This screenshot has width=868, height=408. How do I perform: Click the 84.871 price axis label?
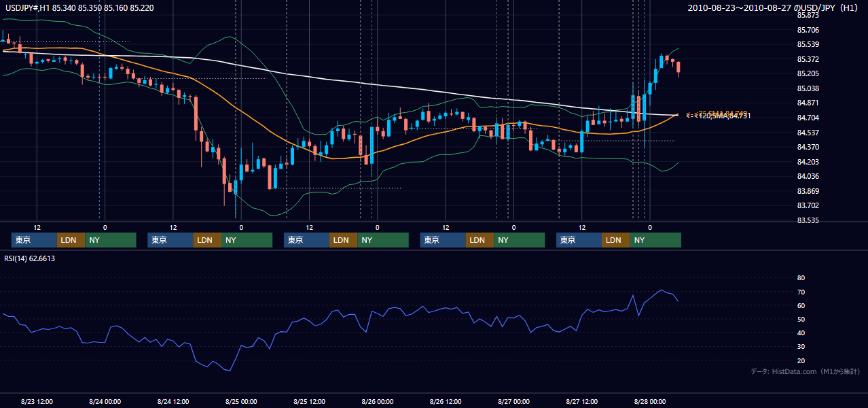coord(808,103)
